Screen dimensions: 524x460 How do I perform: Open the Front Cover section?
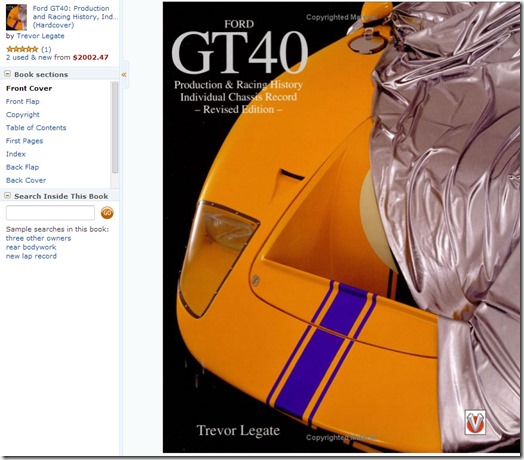coord(29,89)
